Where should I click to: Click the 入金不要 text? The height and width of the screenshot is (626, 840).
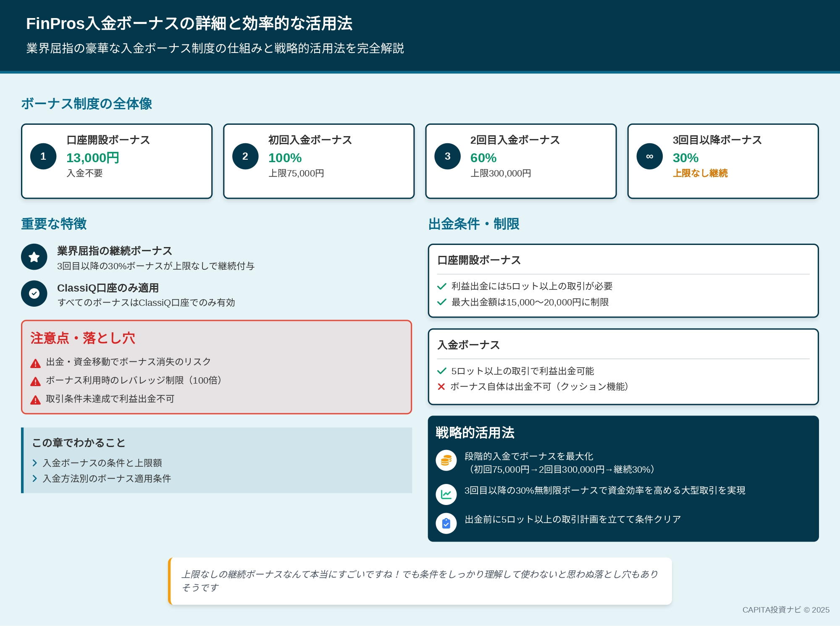point(84,173)
